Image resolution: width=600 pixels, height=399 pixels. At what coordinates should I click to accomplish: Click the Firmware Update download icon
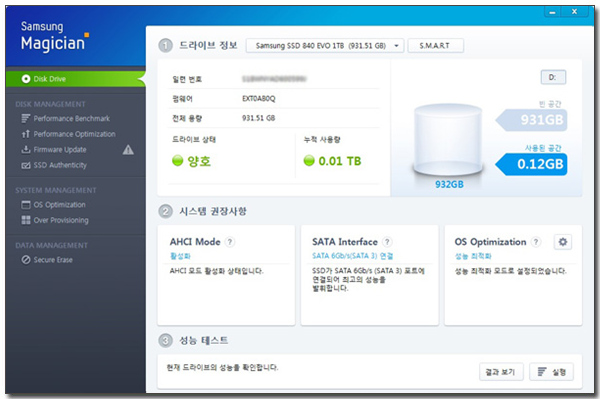pos(26,150)
